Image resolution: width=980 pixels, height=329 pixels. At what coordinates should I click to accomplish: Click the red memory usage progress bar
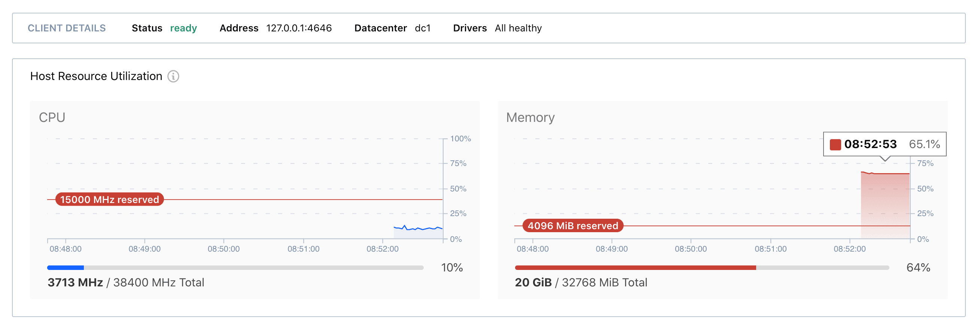tap(635, 268)
